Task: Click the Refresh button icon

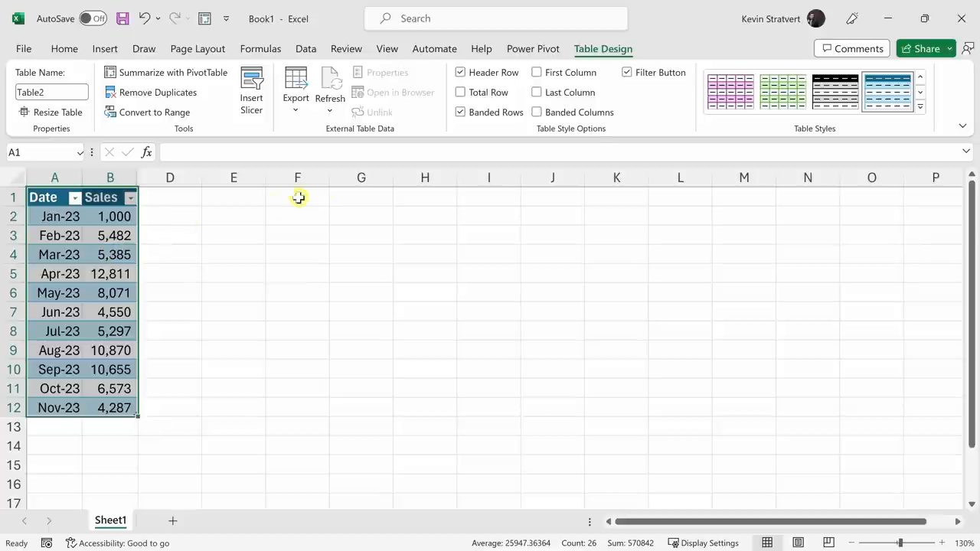Action: (x=330, y=79)
